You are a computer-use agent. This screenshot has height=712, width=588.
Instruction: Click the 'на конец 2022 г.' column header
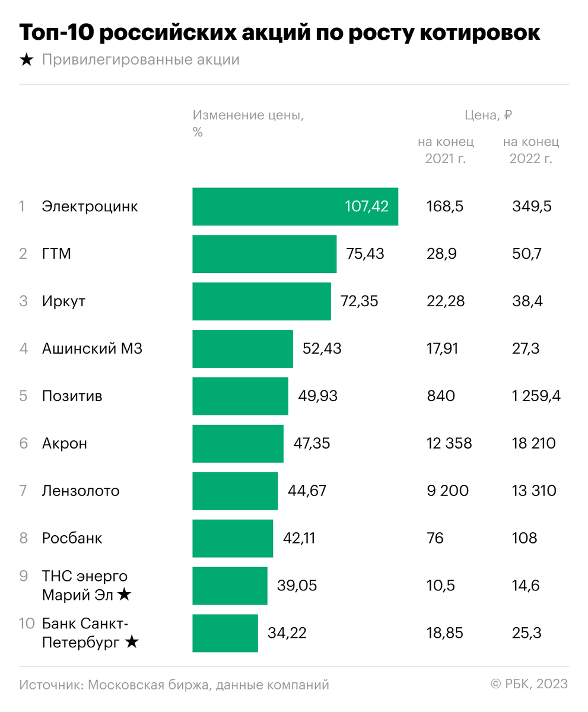[531, 150]
